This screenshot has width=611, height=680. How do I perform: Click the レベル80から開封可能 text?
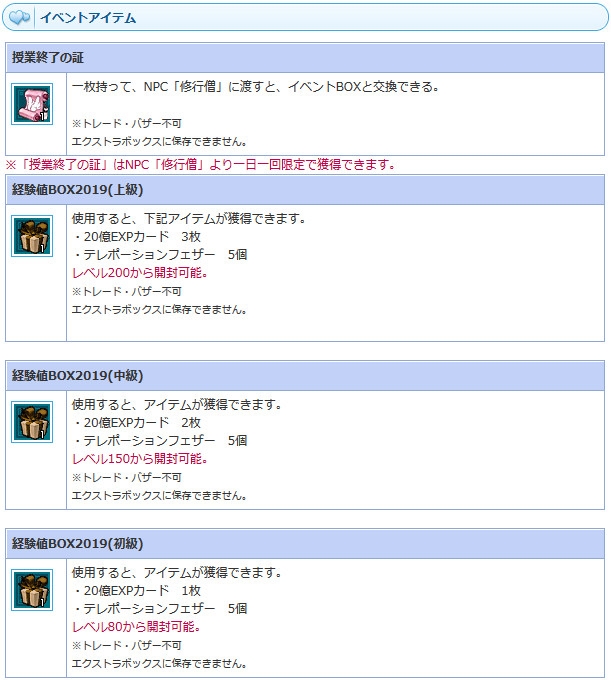(136, 627)
